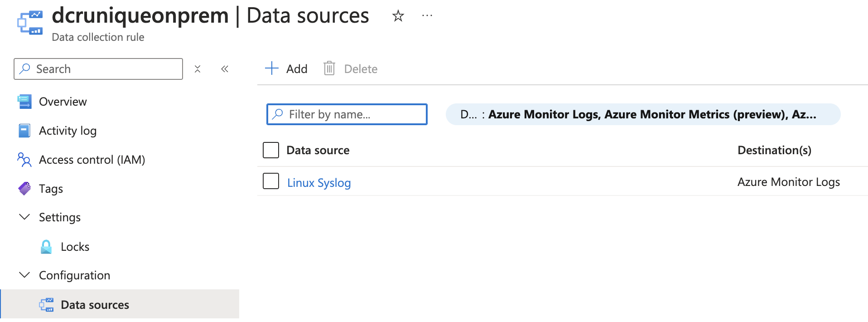Sort by Destination(s) column header

point(774,150)
